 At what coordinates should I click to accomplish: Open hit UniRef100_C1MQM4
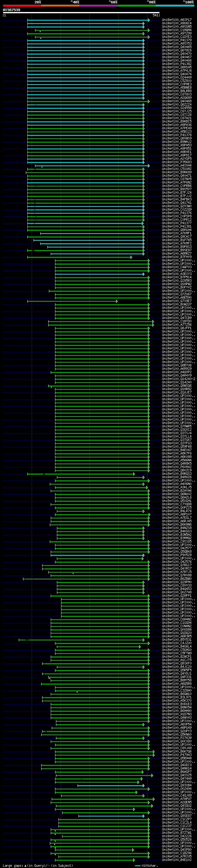click(x=177, y=30)
